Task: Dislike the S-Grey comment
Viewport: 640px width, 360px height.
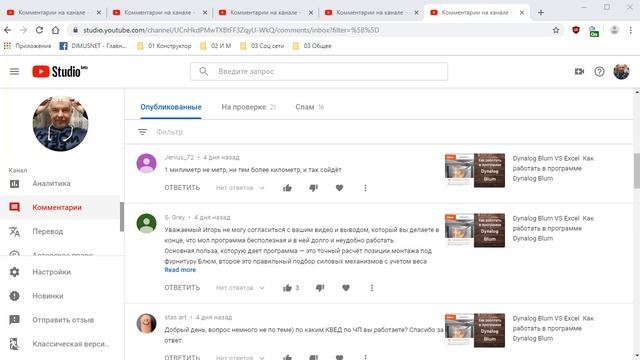Action: [x=320, y=288]
